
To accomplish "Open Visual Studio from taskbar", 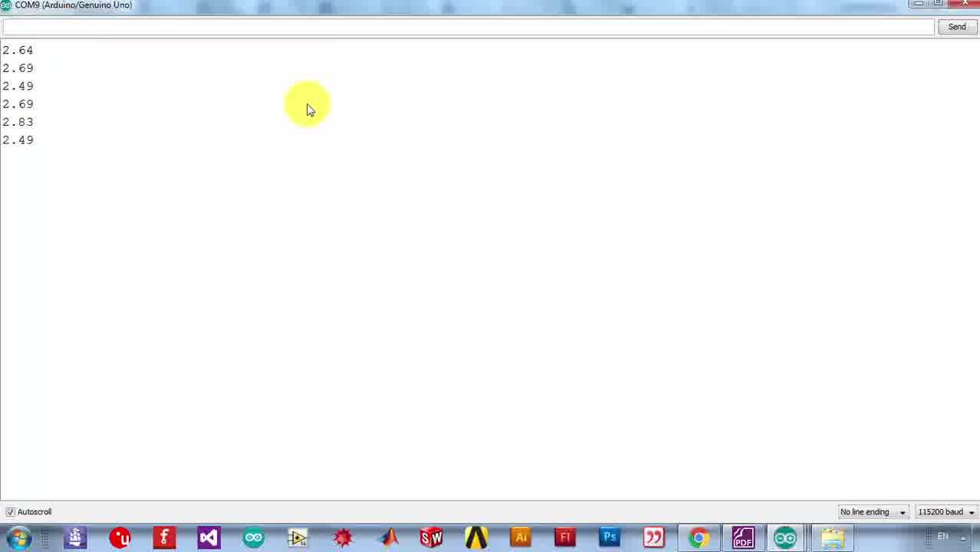I will 209,537.
